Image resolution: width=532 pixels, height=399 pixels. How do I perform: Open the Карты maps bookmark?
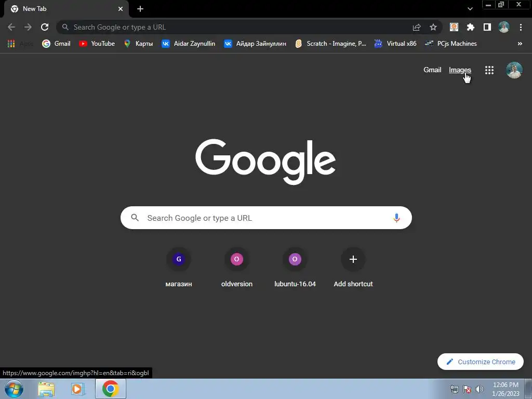click(x=138, y=44)
